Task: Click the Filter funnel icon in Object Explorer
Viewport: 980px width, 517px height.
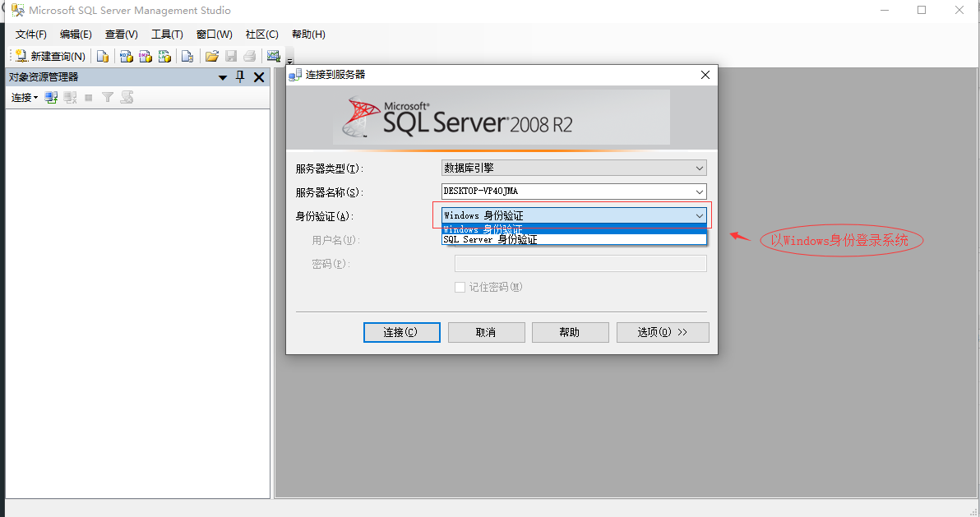Action: [x=108, y=98]
